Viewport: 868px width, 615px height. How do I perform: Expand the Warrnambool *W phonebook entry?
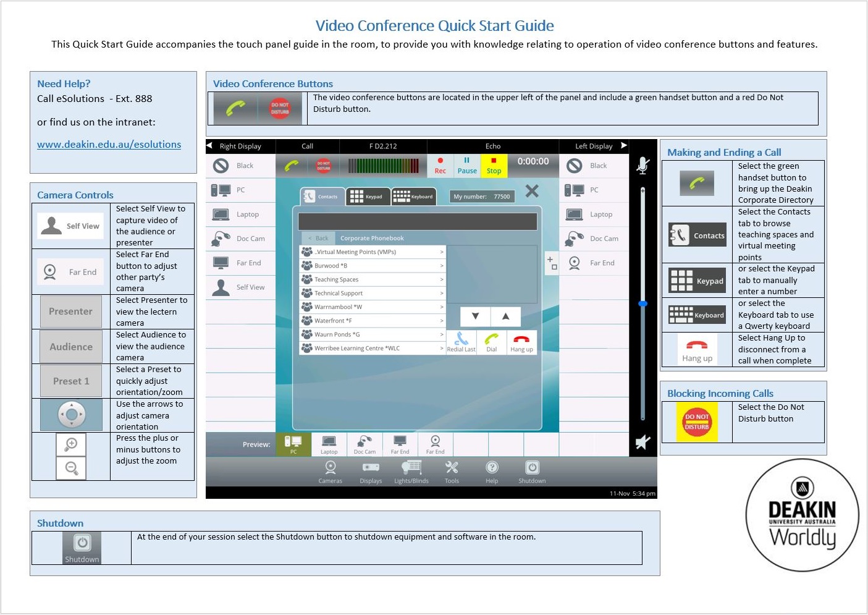click(373, 307)
